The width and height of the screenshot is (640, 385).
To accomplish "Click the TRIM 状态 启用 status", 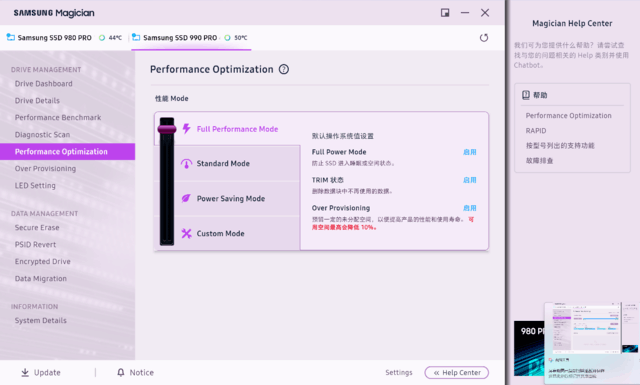I will pyautogui.click(x=470, y=180).
